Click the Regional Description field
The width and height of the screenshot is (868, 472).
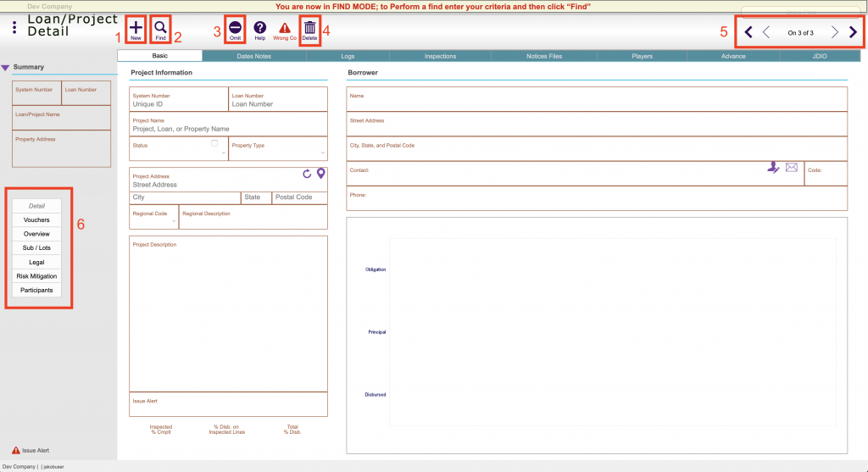pos(253,217)
